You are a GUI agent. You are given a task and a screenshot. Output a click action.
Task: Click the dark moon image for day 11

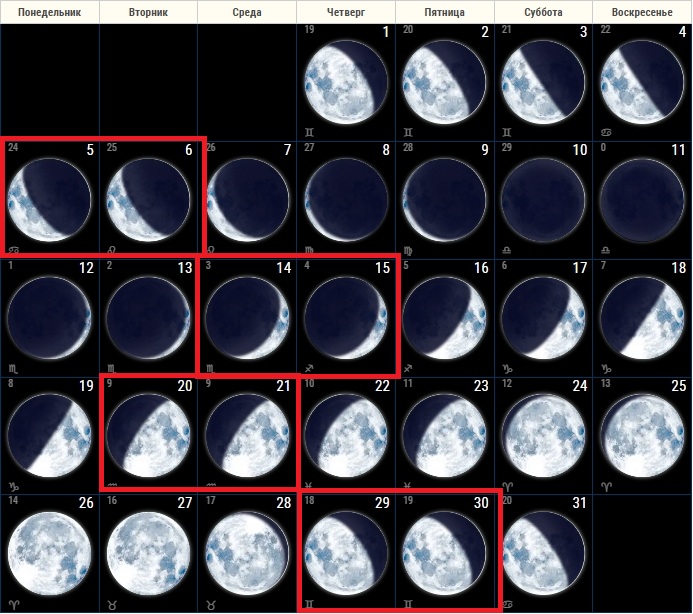[642, 200]
